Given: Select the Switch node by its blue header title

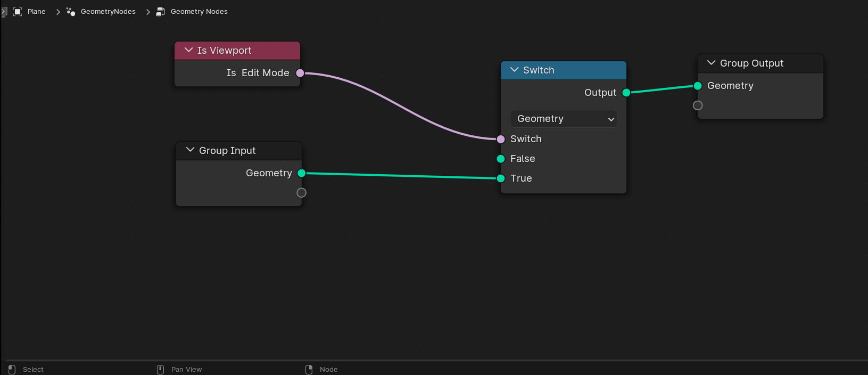Looking at the screenshot, I should tap(539, 70).
